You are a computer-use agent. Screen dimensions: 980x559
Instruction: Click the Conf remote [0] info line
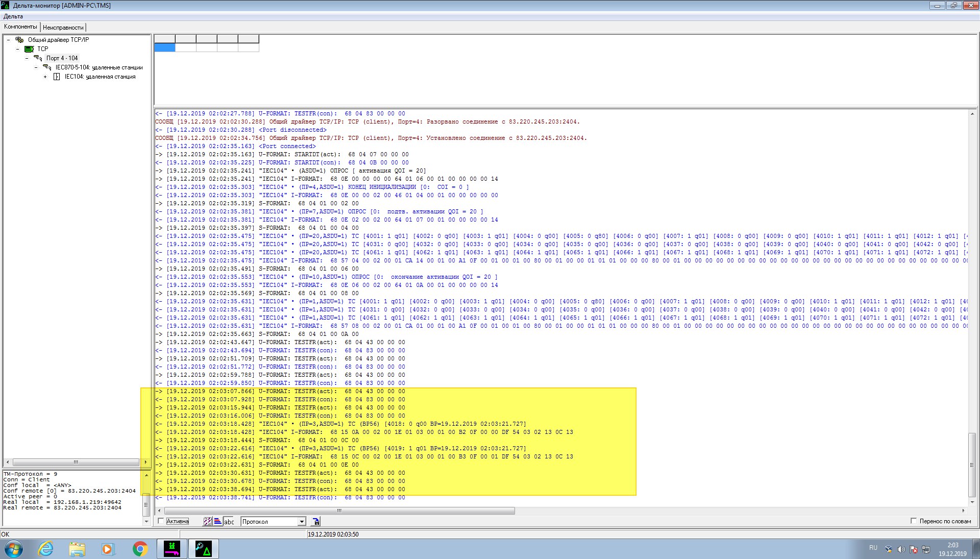point(69,491)
